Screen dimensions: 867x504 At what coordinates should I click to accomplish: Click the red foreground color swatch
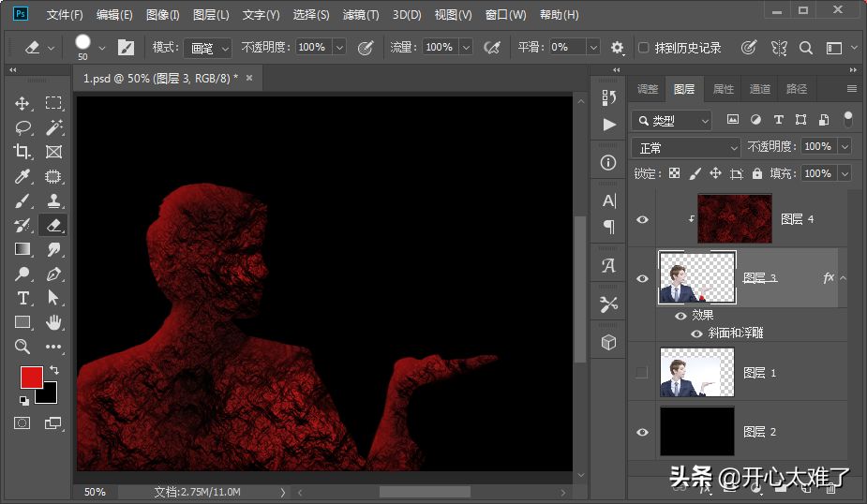coord(31,378)
